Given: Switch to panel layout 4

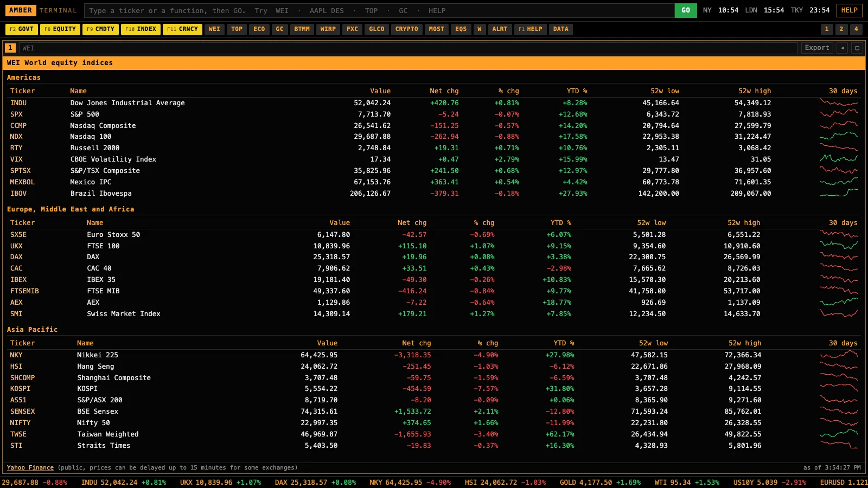Looking at the screenshot, I should click(x=856, y=29).
